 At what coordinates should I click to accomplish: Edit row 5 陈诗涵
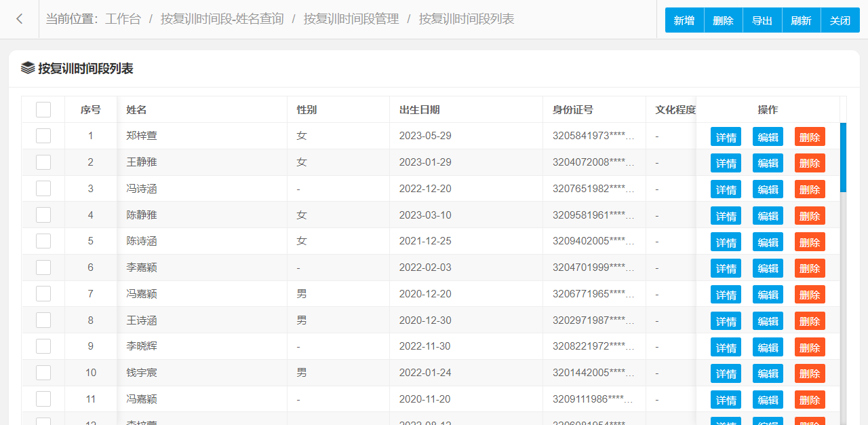[x=768, y=242]
